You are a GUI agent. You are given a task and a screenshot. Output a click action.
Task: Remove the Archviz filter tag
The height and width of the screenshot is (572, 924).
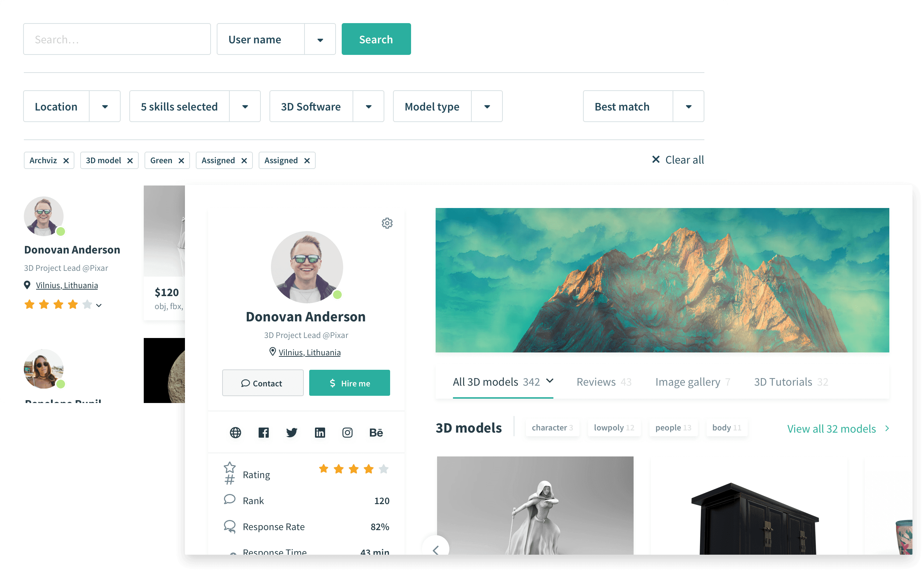point(65,160)
